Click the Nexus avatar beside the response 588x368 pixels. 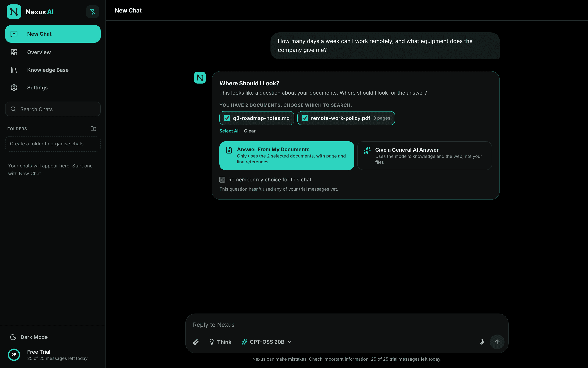coord(200,78)
